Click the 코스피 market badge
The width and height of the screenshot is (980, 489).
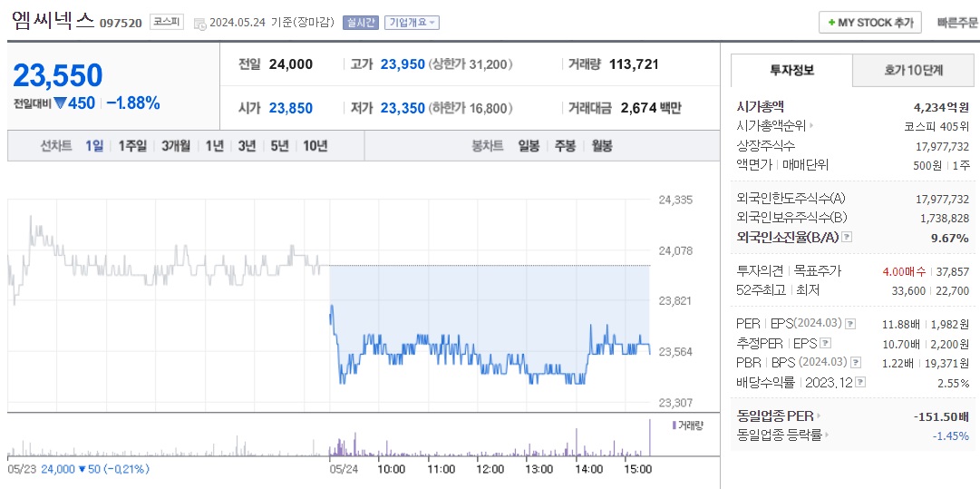(x=166, y=23)
